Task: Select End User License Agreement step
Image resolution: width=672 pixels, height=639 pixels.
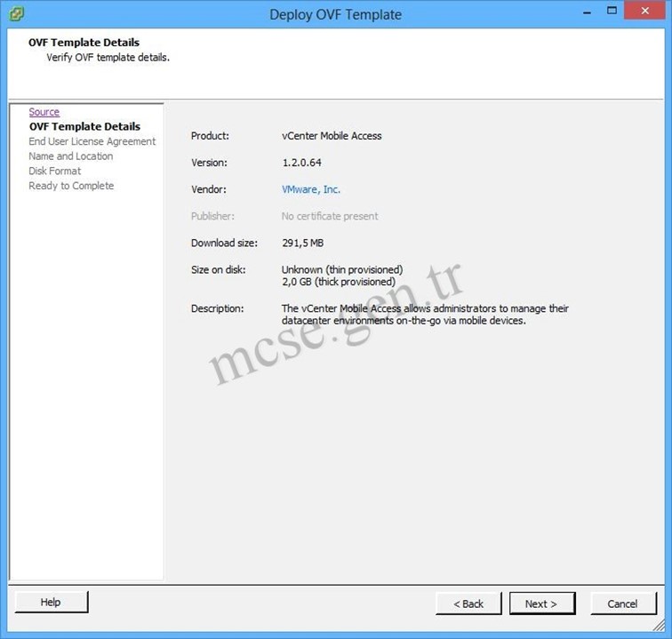Action: pyautogui.click(x=92, y=141)
